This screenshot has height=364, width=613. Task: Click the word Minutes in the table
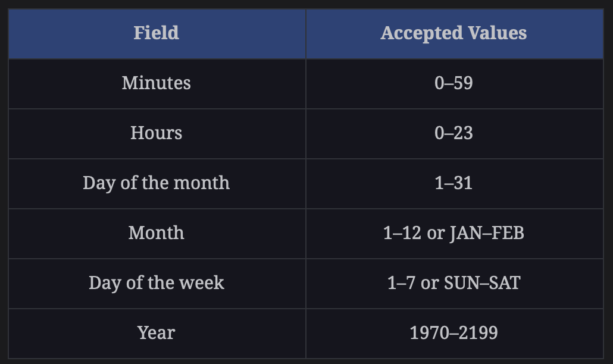[x=157, y=83]
